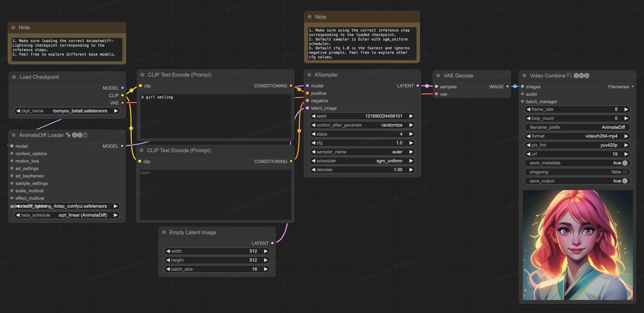Viewport: 644px width, 313px height.
Task: Click the CLIP Text Encode positive prompt icon
Action: click(x=143, y=74)
